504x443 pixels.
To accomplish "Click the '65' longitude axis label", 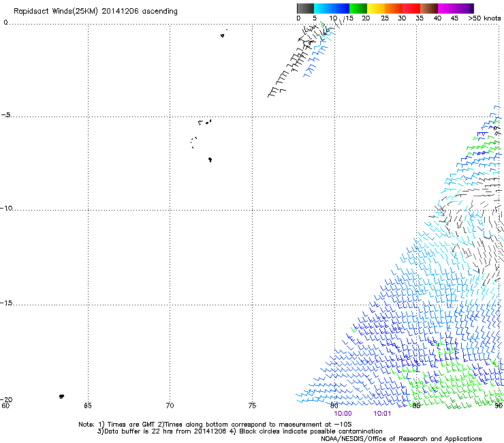I will click(x=88, y=406).
